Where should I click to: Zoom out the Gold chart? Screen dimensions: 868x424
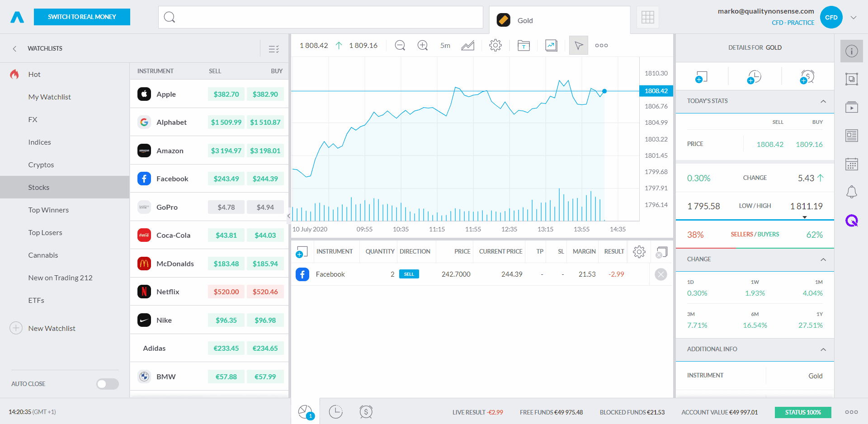tap(400, 45)
